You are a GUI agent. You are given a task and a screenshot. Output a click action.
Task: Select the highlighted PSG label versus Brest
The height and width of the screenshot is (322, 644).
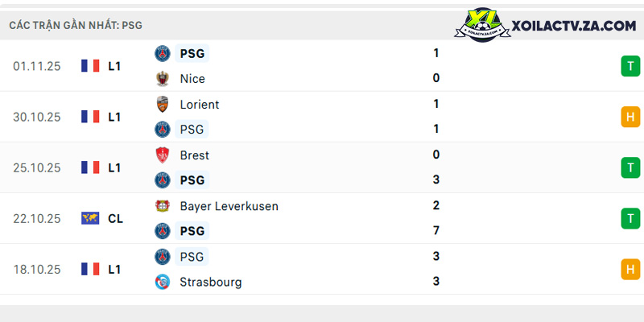point(192,180)
